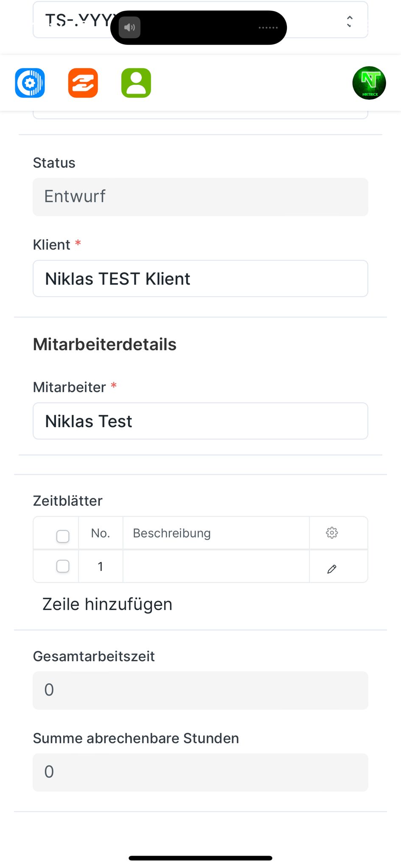
Task: Tap the dots indicator in the black pill
Action: [x=268, y=28]
